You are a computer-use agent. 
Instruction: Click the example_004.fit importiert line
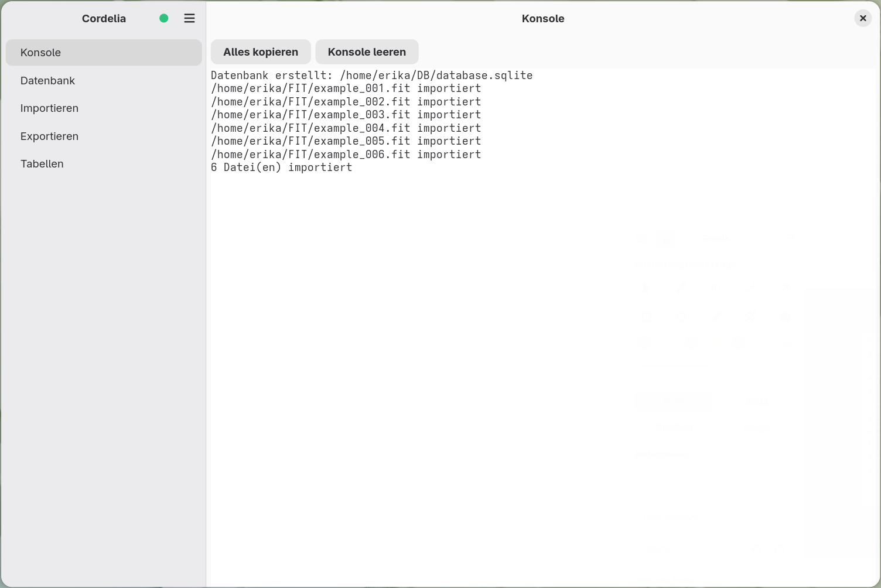346,128
